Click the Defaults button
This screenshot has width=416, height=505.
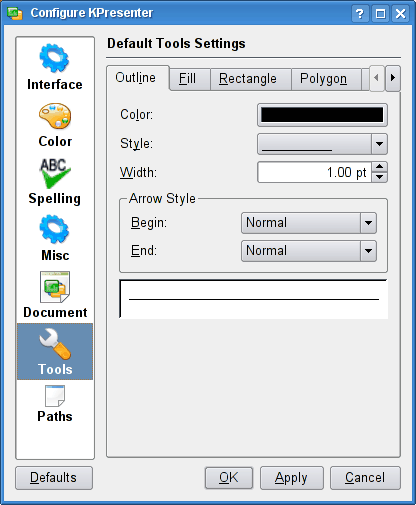(54, 478)
